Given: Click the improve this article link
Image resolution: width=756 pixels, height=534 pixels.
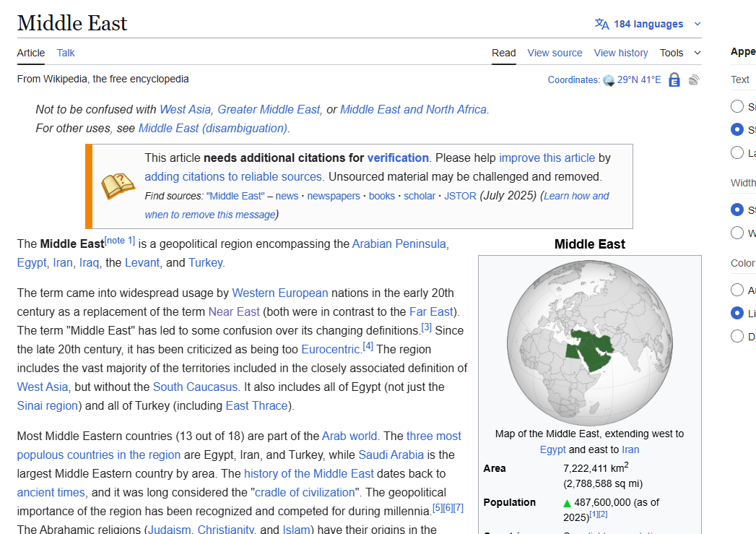Looking at the screenshot, I should (547, 158).
